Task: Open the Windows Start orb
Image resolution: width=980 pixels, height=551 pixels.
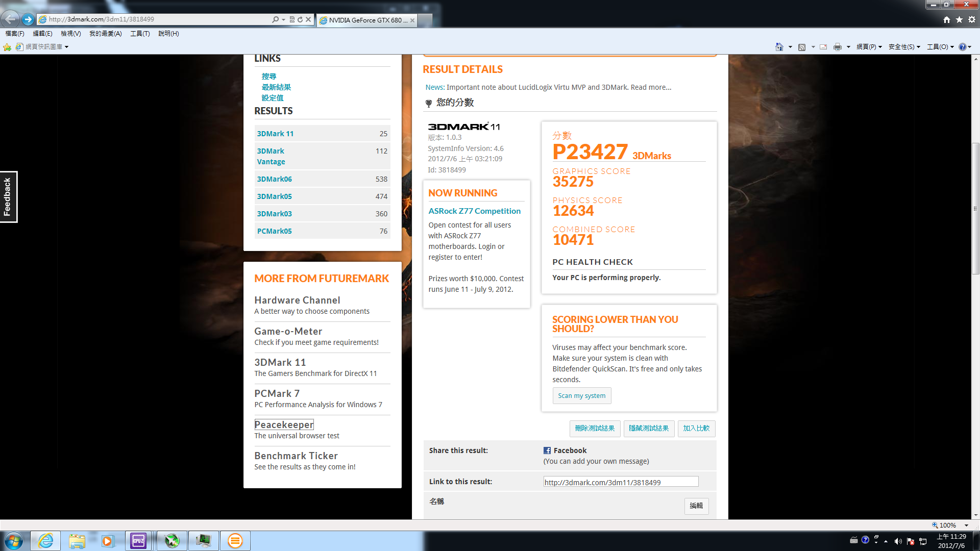Action: click(x=14, y=541)
